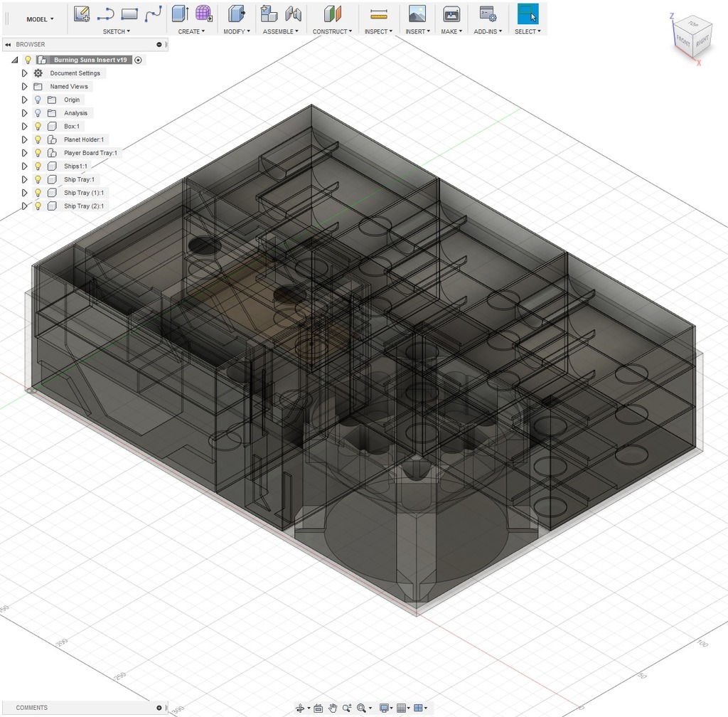
Task: Open the Make 3D print tool
Action: tap(451, 14)
